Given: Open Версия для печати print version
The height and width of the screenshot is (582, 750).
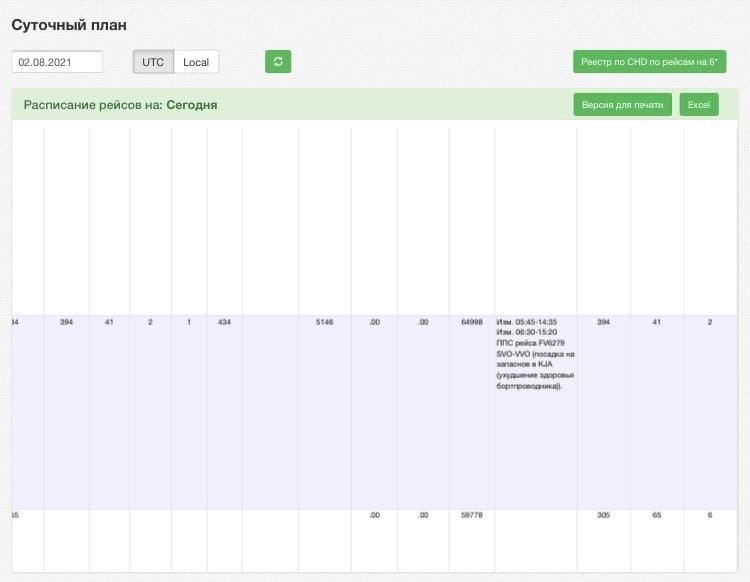Looking at the screenshot, I should point(622,105).
